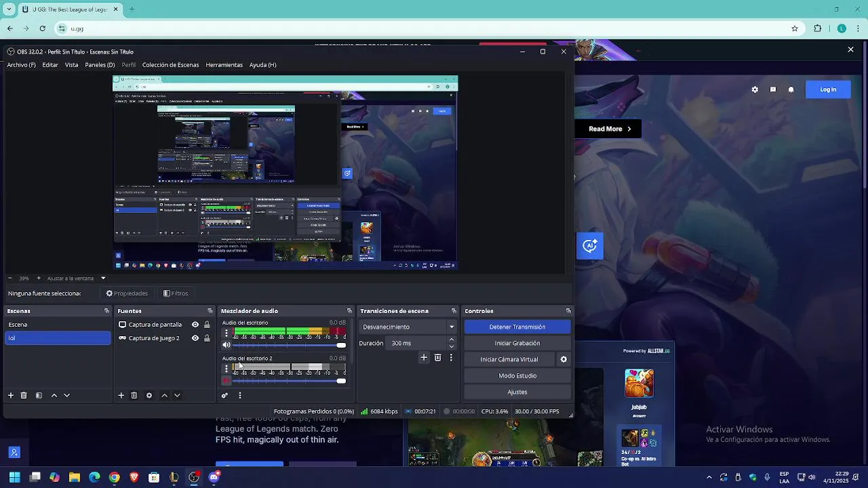Open the preview scaling dropdown Ajustar a la ventana

[76, 278]
